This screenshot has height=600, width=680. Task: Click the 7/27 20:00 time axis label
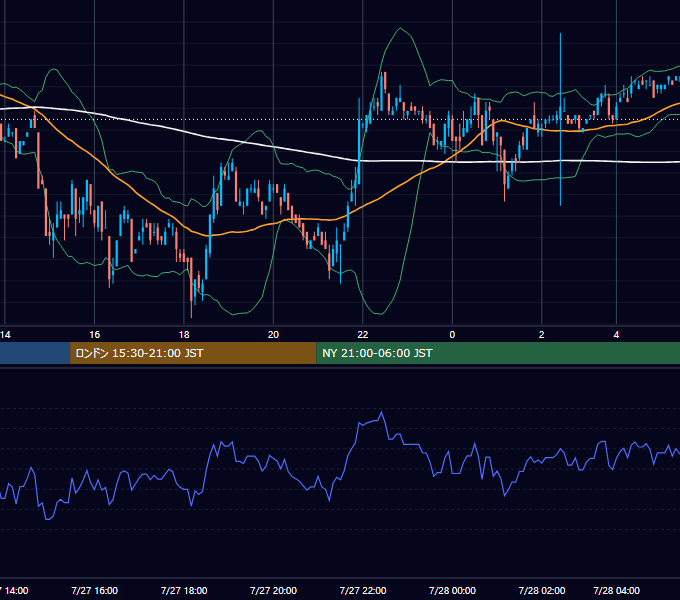(x=273, y=590)
